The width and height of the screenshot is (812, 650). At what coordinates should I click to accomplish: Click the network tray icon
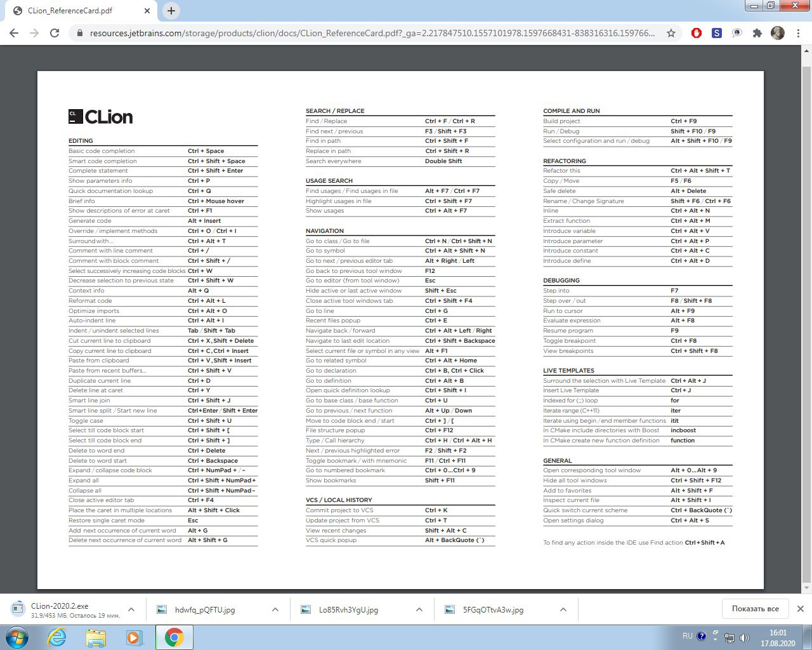coord(730,638)
